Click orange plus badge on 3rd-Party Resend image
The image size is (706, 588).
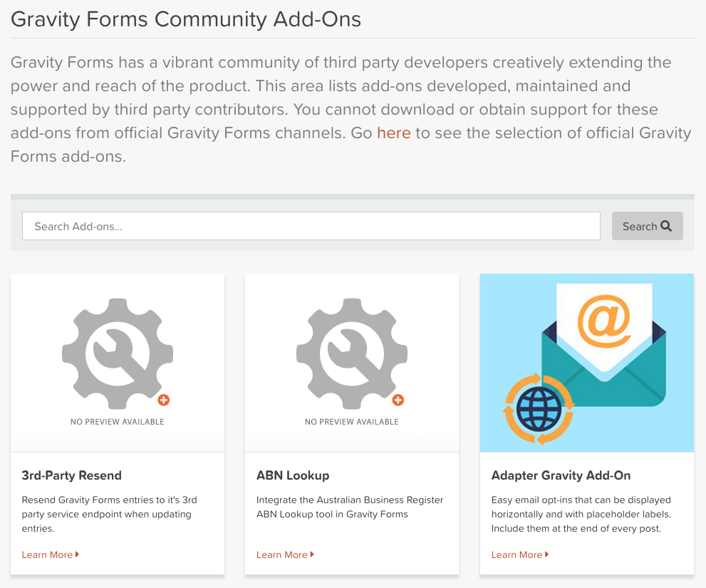(x=163, y=400)
